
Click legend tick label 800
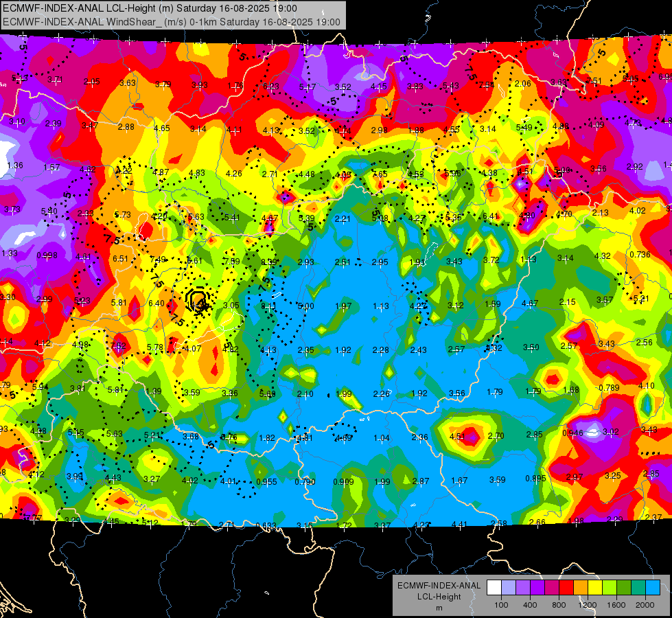tap(559, 605)
